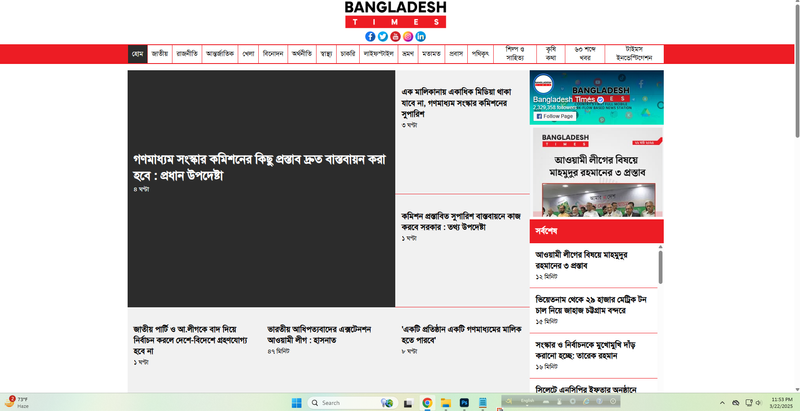Click the browser page vertical scrollbar
This screenshot has height=411, width=800.
pyautogui.click(x=797, y=71)
